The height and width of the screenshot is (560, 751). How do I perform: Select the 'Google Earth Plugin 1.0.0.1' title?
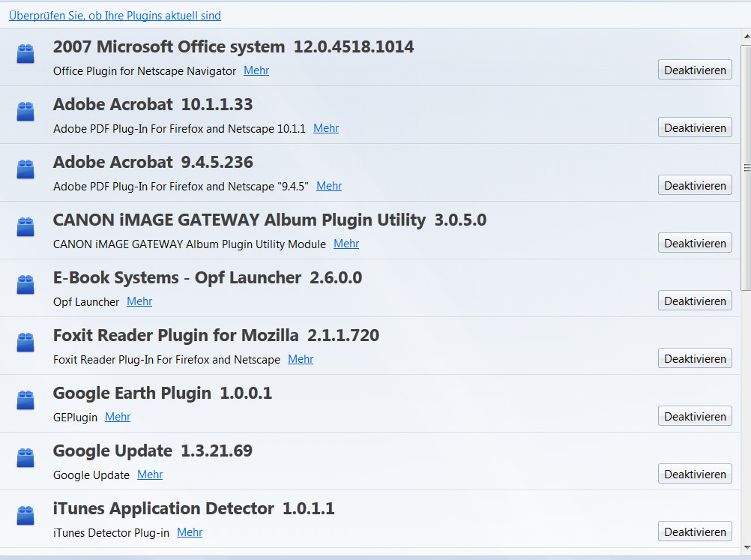click(x=163, y=393)
